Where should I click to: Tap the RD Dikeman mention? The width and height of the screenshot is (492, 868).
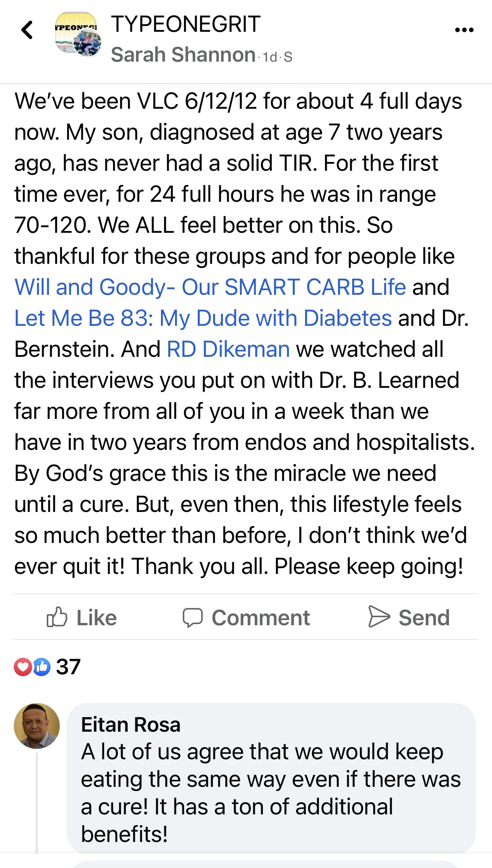tap(228, 349)
